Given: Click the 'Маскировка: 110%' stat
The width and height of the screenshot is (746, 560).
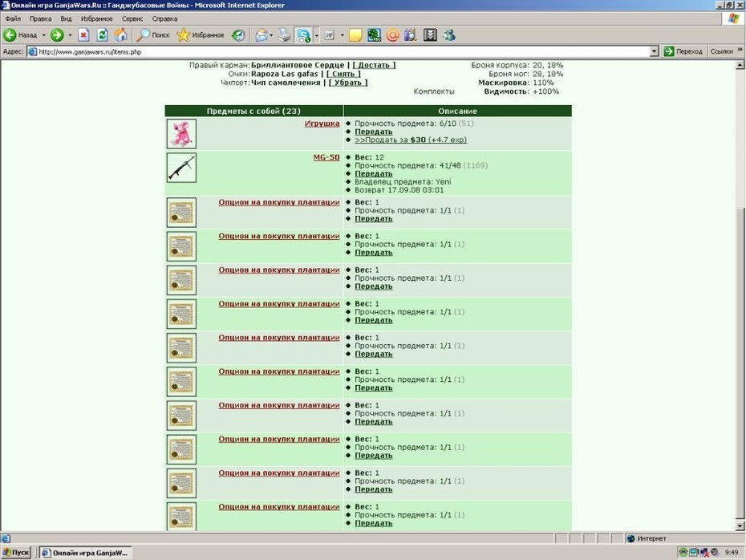Looking at the screenshot, I should (516, 83).
